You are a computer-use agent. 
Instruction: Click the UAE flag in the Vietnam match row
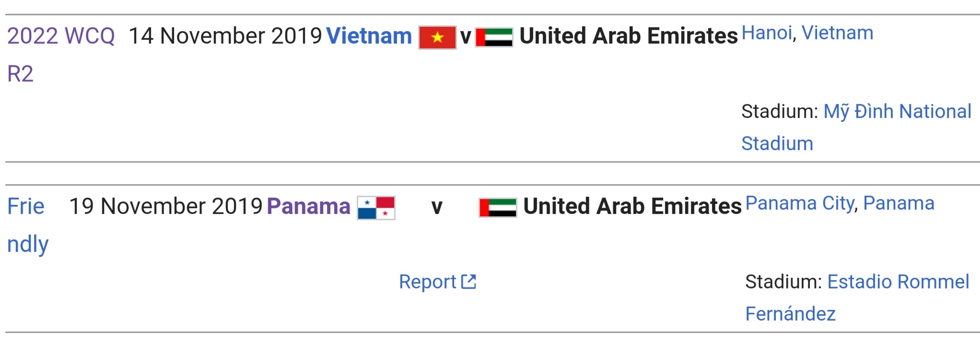(x=494, y=37)
